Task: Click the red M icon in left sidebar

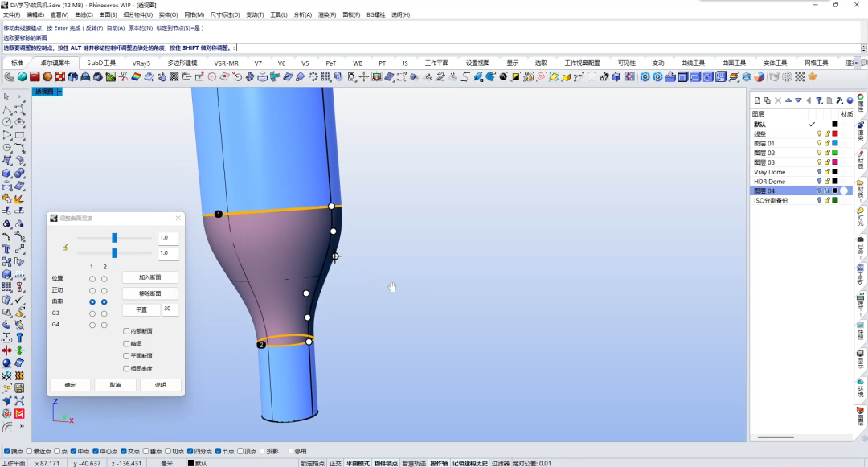Action: coord(20,413)
